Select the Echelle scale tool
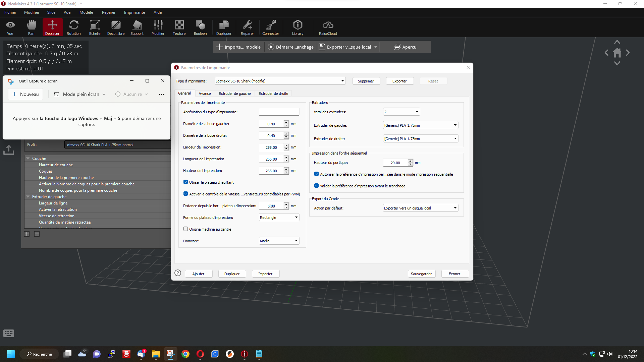 95,27
